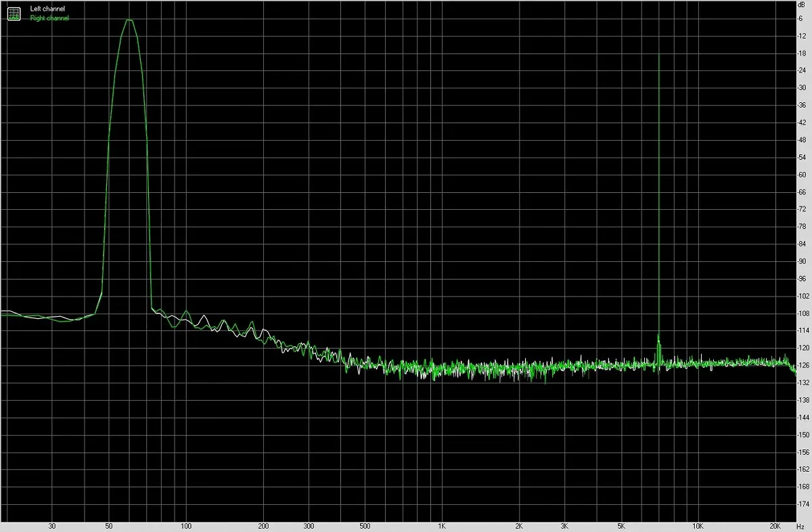Viewport: 812px width, 532px height.
Task: Click the 50 Hz frequency label
Action: pos(109,526)
